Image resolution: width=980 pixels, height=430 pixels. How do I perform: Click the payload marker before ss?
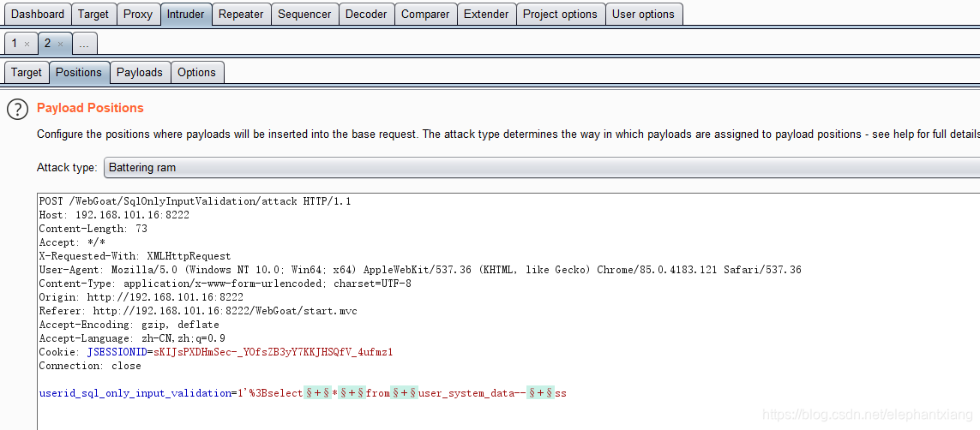(540, 393)
